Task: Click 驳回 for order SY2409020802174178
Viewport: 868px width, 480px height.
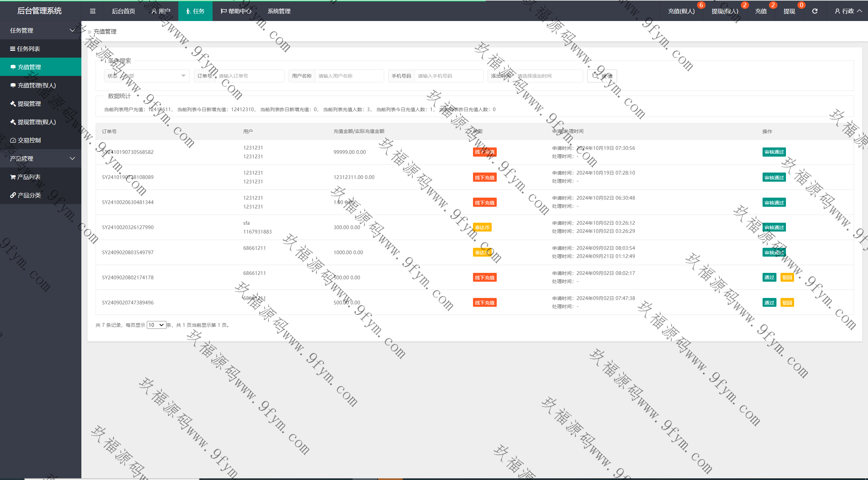Action: 787,278
